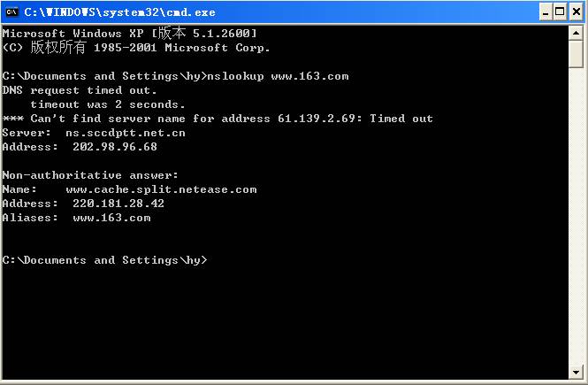588x385 pixels.
Task: Click the scroll down arrow button
Action: (x=577, y=371)
